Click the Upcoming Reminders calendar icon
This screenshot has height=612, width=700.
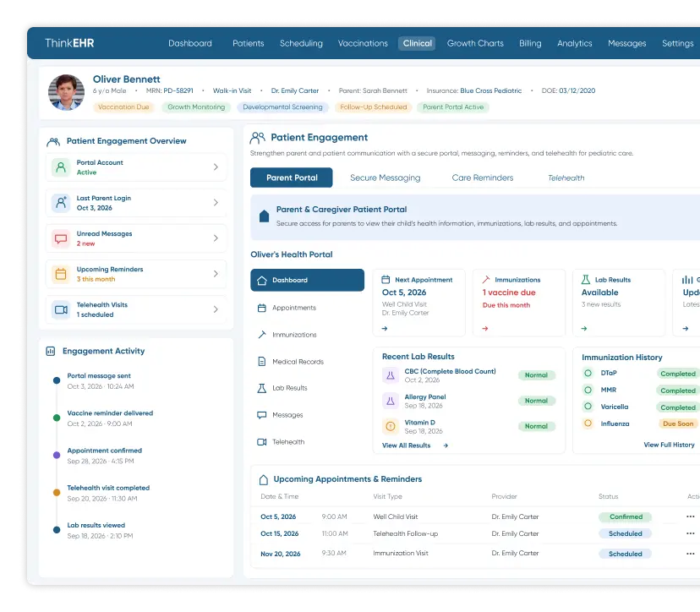pos(61,274)
